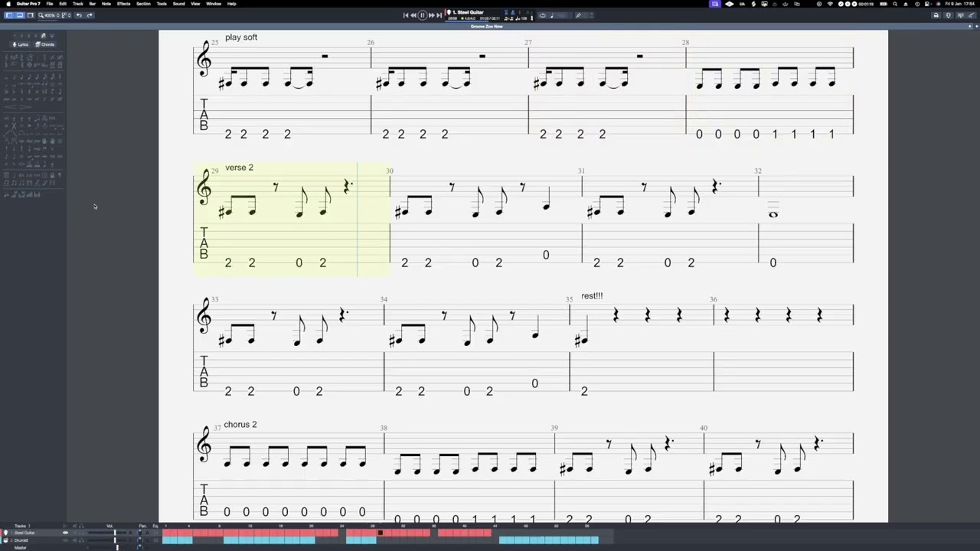Open the Section menu

143,4
